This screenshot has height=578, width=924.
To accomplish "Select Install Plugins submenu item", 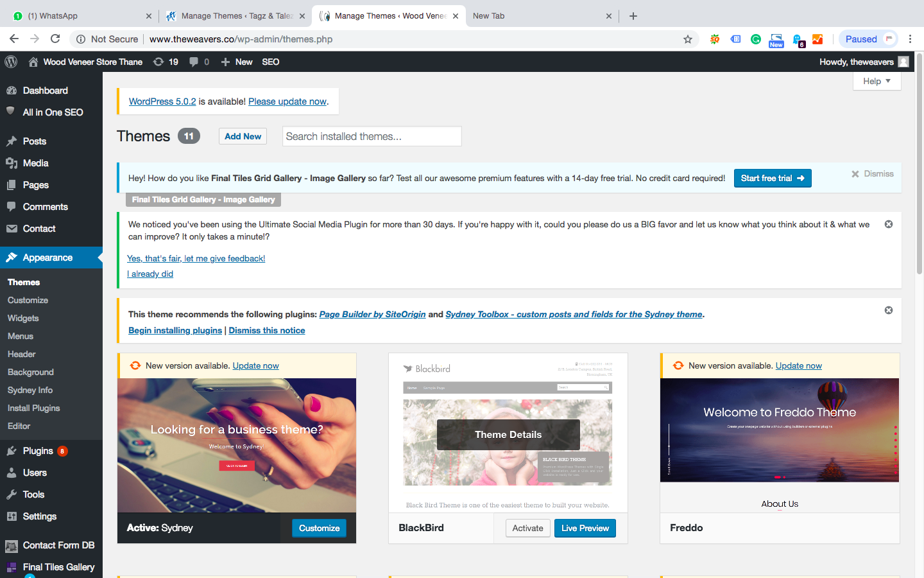I will click(x=34, y=408).
